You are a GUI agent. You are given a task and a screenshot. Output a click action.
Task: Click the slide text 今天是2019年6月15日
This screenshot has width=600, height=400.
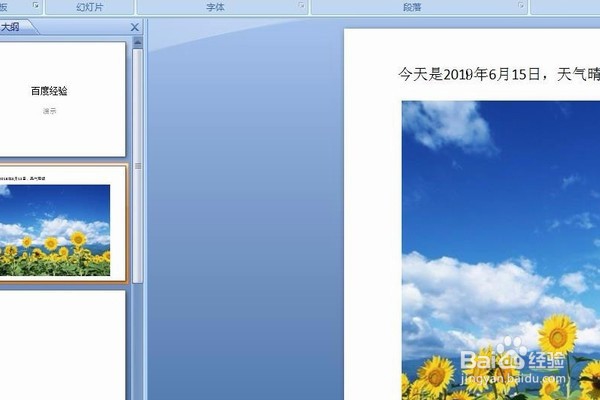click(x=469, y=74)
